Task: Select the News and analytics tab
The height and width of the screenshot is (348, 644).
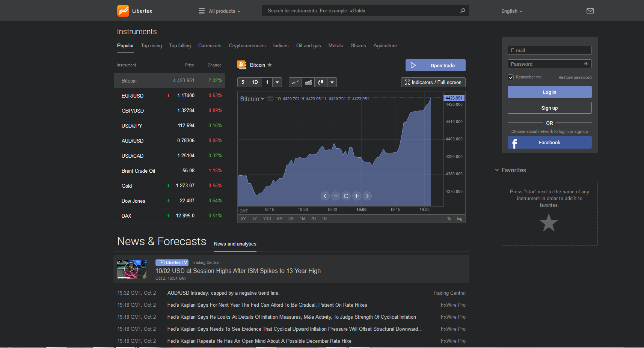Action: [235, 244]
